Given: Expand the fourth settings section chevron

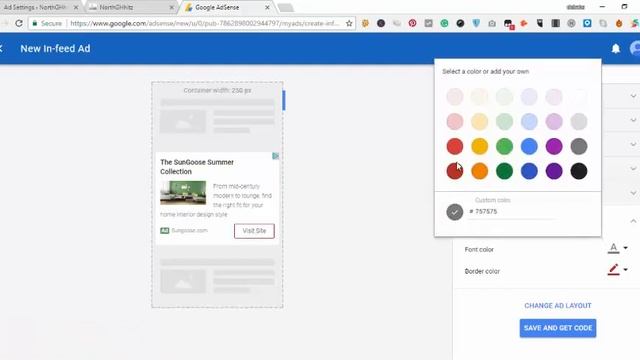Looking at the screenshot, I should click(633, 168).
